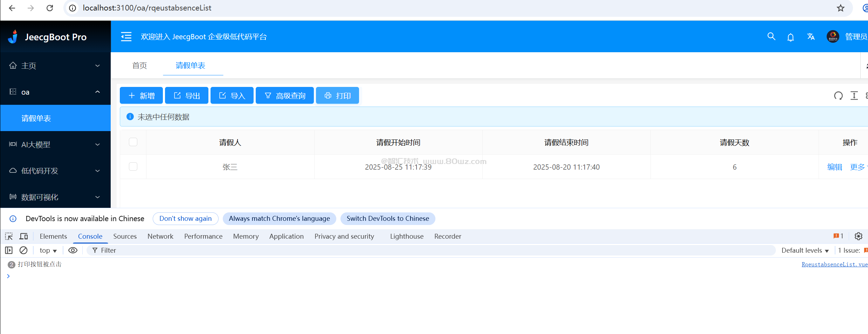Open the RqeustabsenceList.vue source link
868x334 pixels.
click(835, 264)
